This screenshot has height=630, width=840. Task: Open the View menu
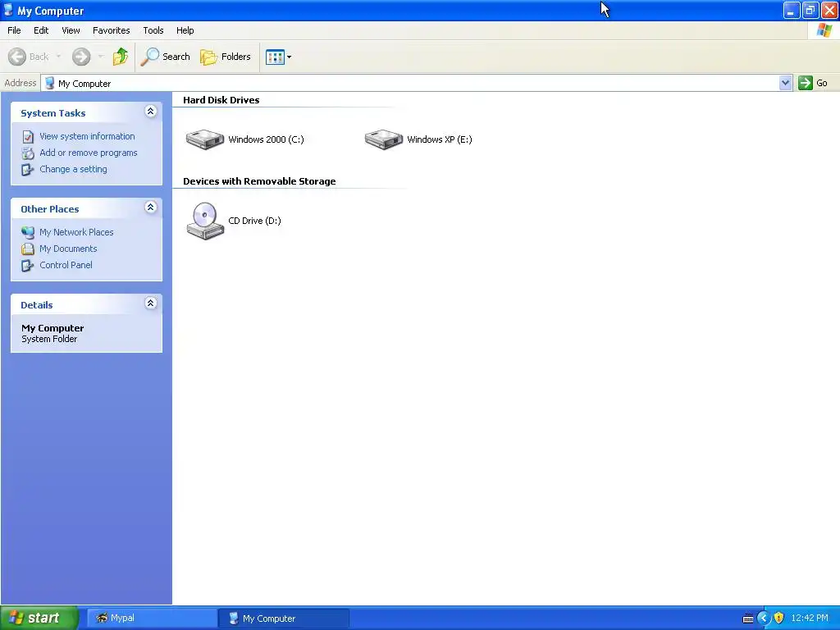[x=71, y=30]
